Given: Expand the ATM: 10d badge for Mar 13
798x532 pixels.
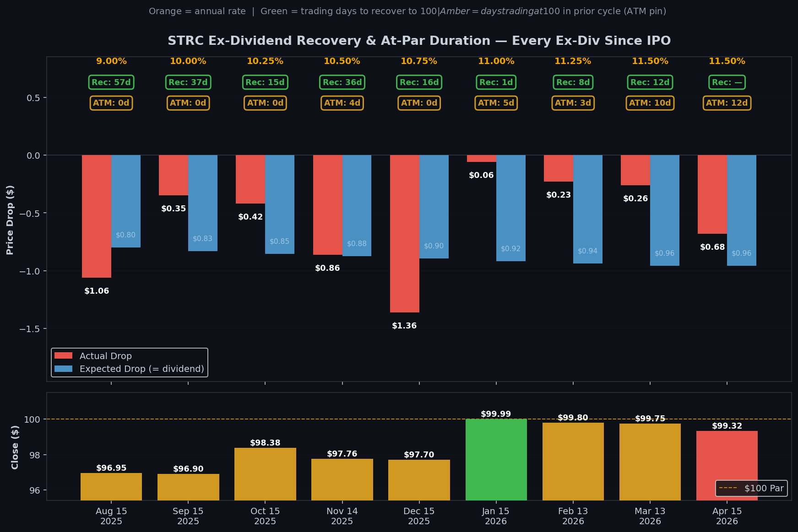Looking at the screenshot, I should 650,103.
